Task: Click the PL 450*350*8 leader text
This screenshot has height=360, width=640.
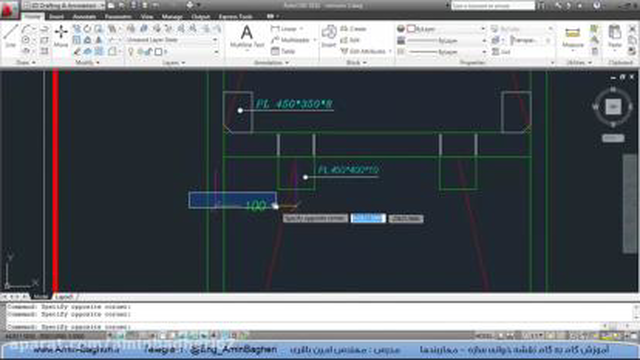Action: tap(294, 104)
